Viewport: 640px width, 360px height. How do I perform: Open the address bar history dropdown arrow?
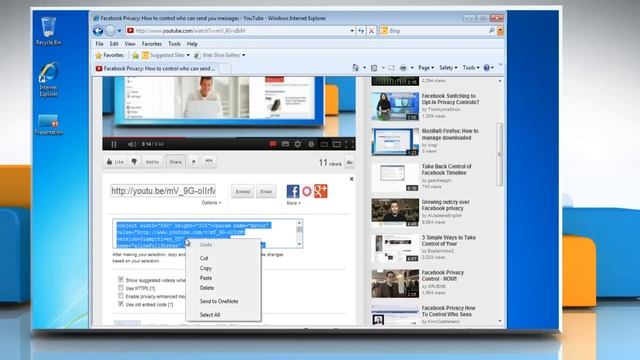pos(352,31)
